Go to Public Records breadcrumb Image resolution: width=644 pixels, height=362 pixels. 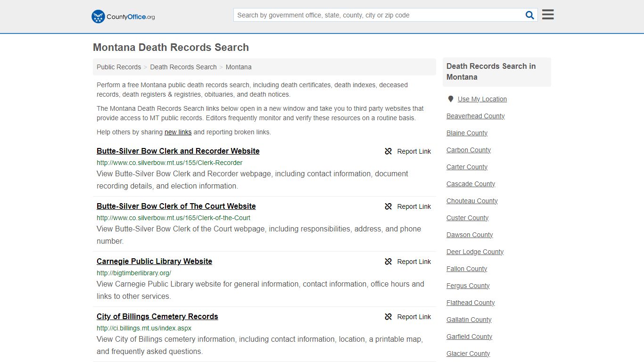tap(119, 67)
